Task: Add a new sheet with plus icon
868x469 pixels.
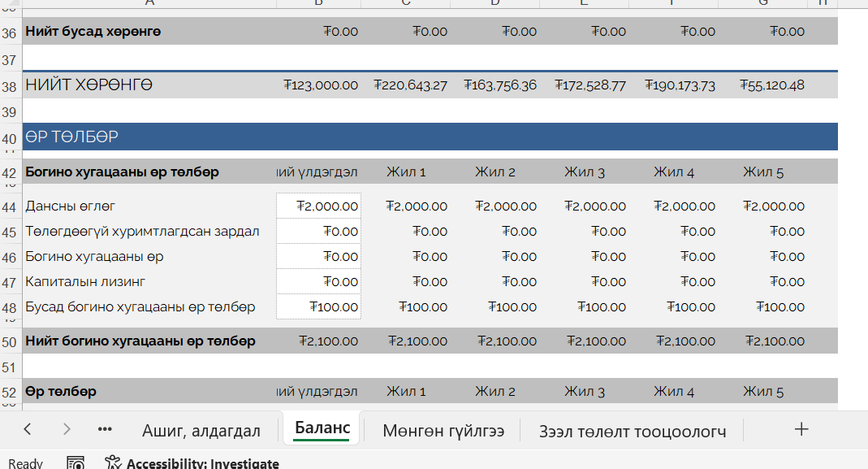Action: 801,429
